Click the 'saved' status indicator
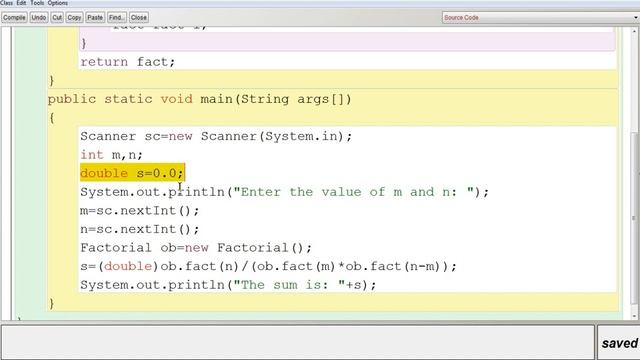 [619, 343]
